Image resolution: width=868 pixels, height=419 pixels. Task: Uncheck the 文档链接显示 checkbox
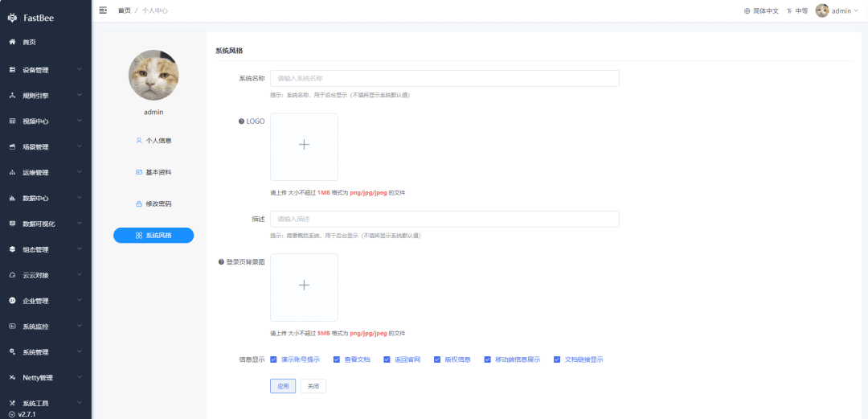point(557,359)
